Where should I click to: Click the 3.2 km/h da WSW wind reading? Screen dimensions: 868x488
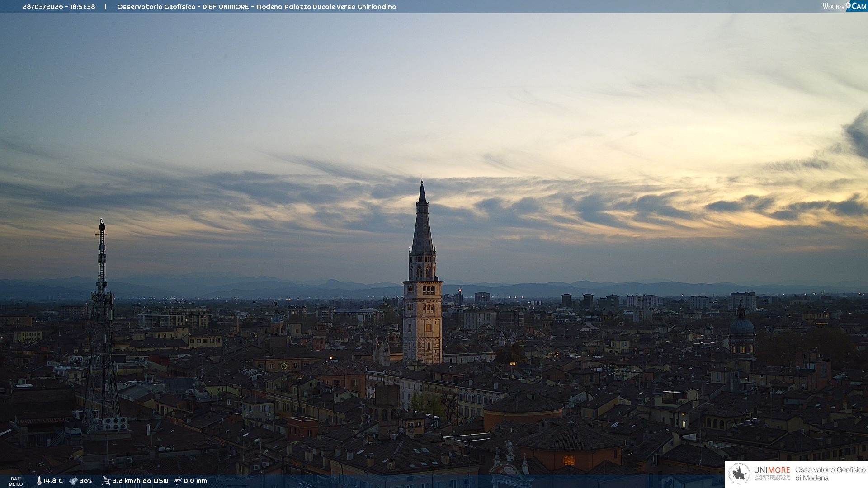pos(140,481)
